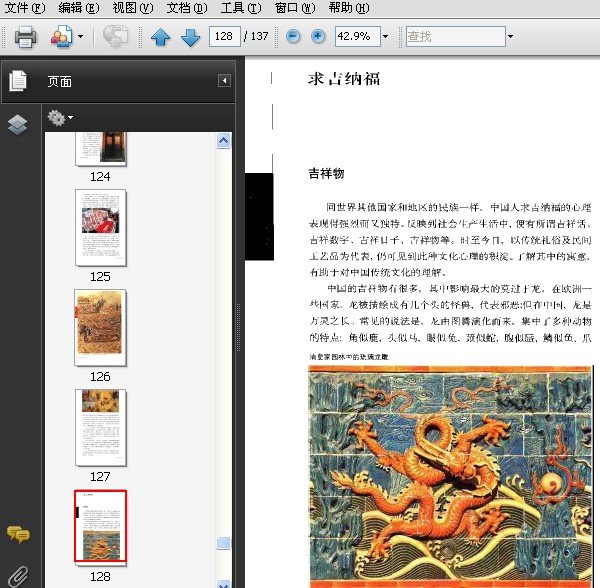
Task: Open the 窗口 (Window) menu
Action: (x=295, y=8)
